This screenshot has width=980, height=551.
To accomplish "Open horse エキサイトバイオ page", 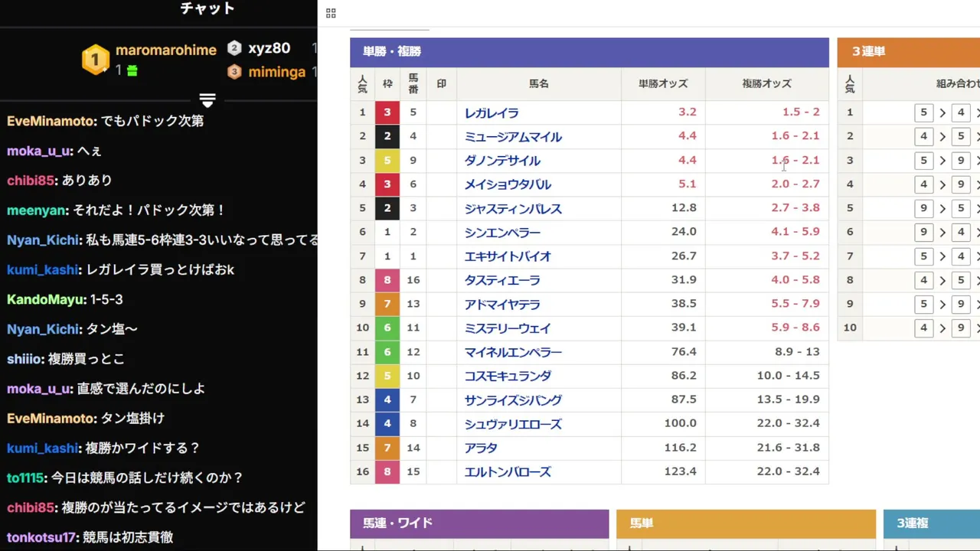I will [x=508, y=256].
